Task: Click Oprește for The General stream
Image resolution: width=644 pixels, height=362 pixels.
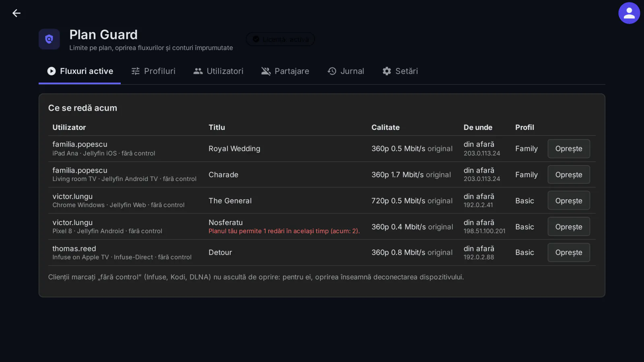Action: [x=569, y=201]
